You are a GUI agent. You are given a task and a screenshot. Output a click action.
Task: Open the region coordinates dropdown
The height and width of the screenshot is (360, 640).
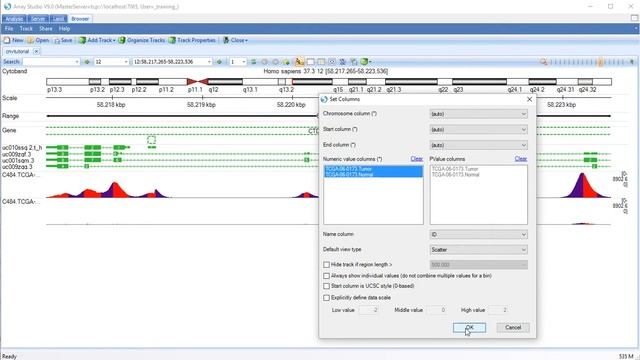209,62
